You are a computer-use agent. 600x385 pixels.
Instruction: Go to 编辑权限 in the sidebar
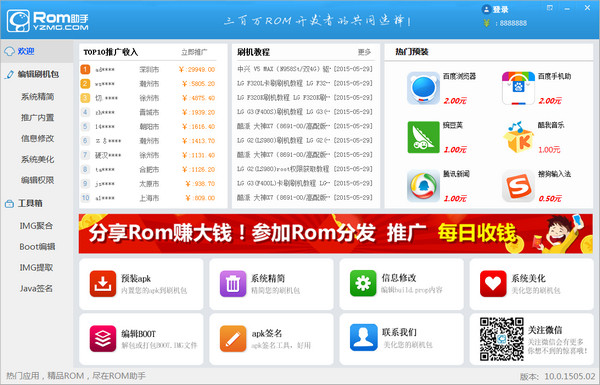(x=38, y=180)
